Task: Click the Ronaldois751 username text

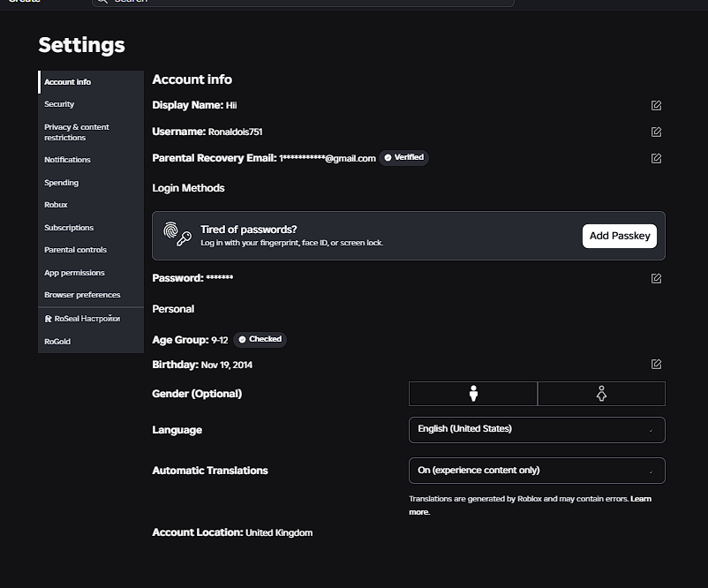Action: pos(235,132)
